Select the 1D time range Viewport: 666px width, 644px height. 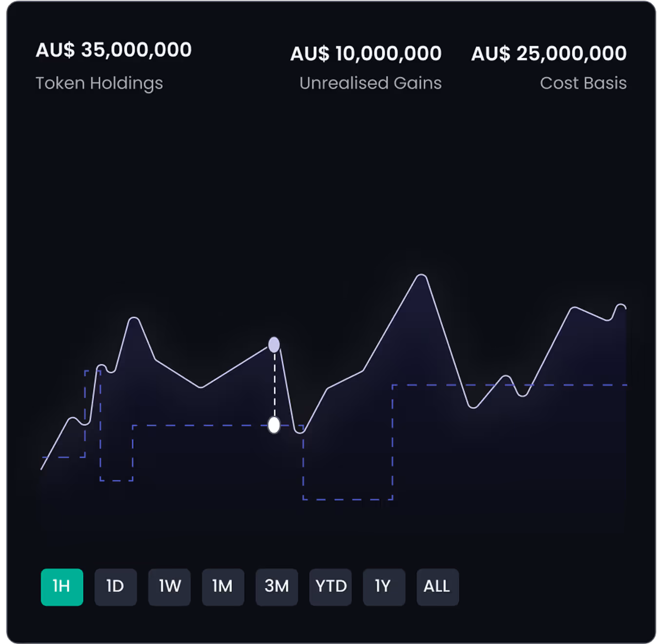click(116, 587)
